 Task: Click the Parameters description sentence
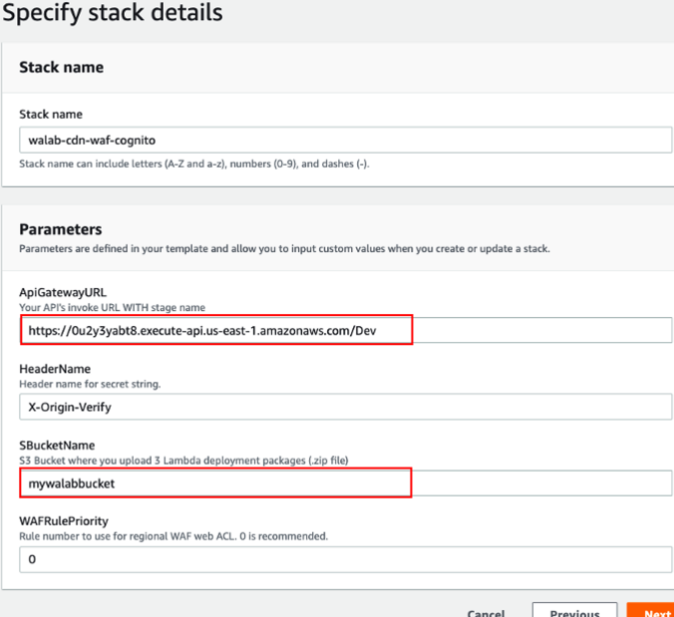tap(285, 249)
